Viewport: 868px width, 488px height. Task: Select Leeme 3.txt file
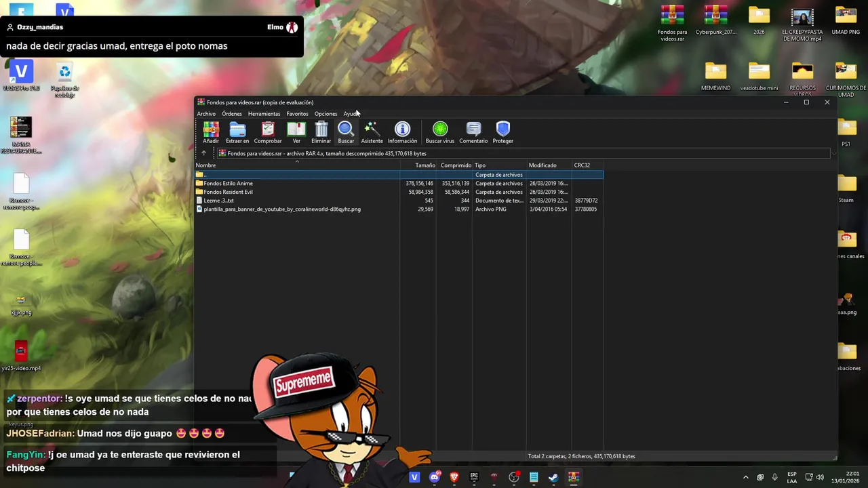399,201
